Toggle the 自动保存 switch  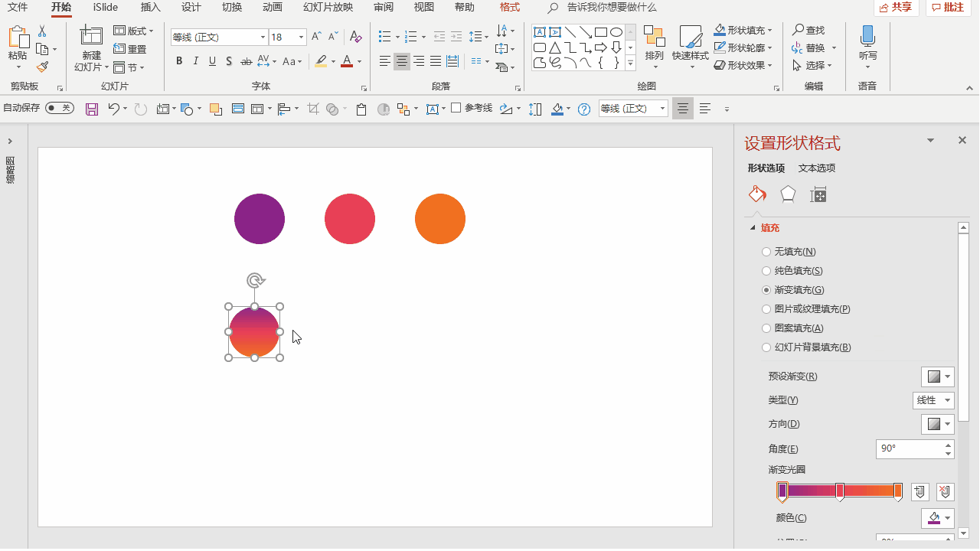(59, 109)
